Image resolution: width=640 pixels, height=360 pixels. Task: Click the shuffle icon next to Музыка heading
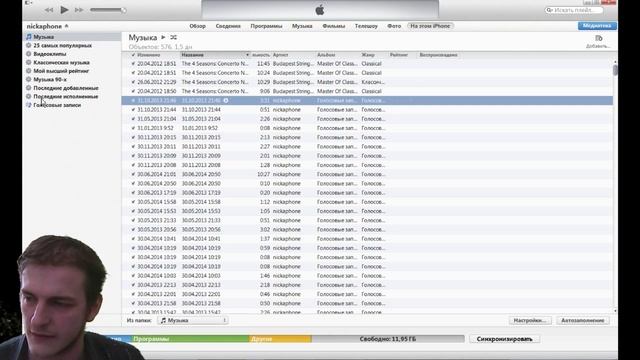click(173, 37)
